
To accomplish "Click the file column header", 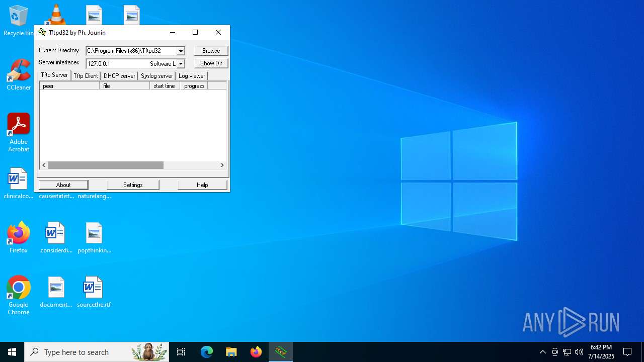I will [x=124, y=86].
